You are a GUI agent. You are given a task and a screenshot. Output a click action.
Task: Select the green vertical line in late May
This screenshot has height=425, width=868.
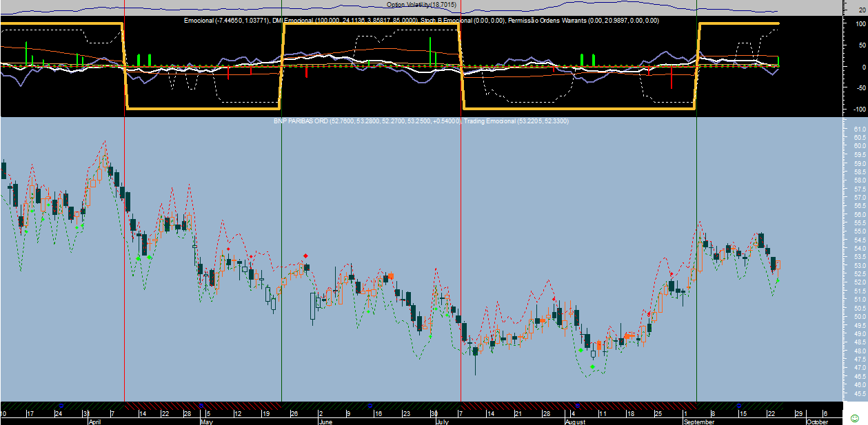coord(281,207)
